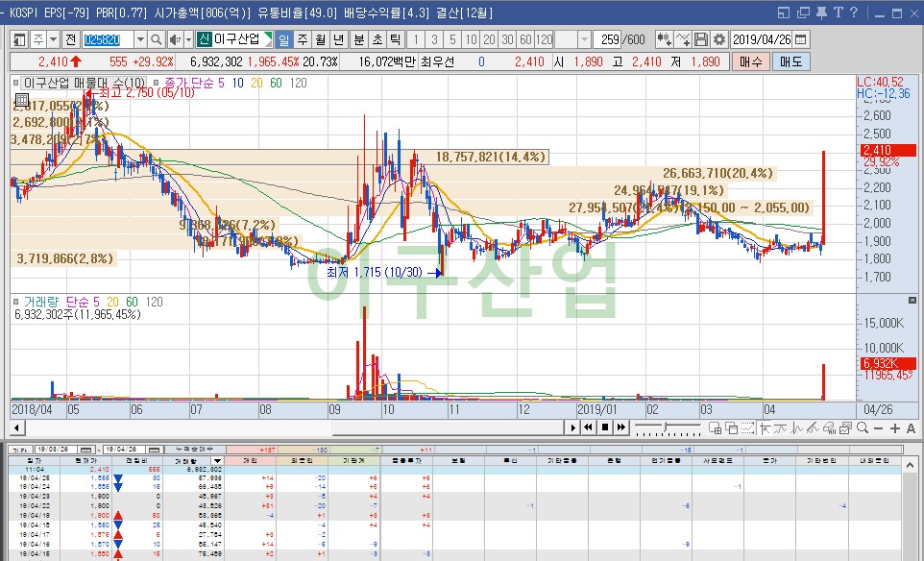Viewport: 924px width, 561px height.
Task: Click the 3D bar chart icon
Action: pyautogui.click(x=830, y=427)
